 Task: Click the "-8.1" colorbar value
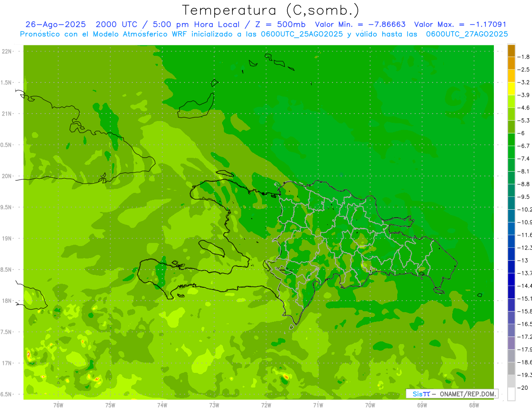[524, 171]
